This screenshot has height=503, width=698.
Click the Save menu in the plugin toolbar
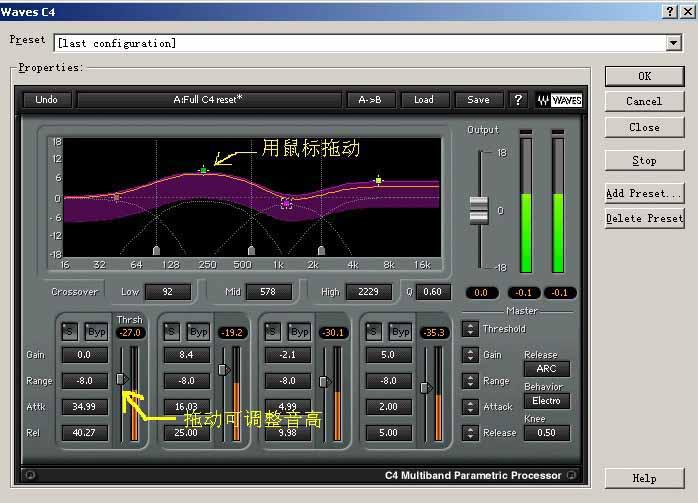click(x=478, y=100)
